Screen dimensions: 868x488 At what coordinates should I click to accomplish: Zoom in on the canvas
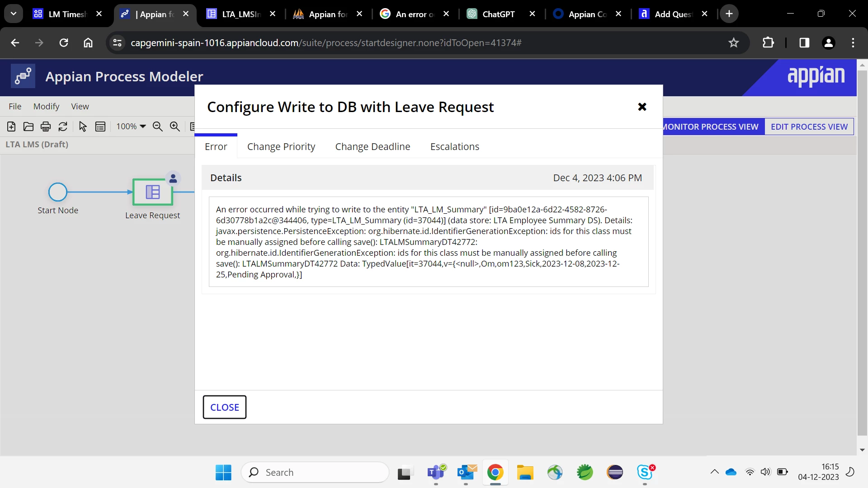point(175,127)
